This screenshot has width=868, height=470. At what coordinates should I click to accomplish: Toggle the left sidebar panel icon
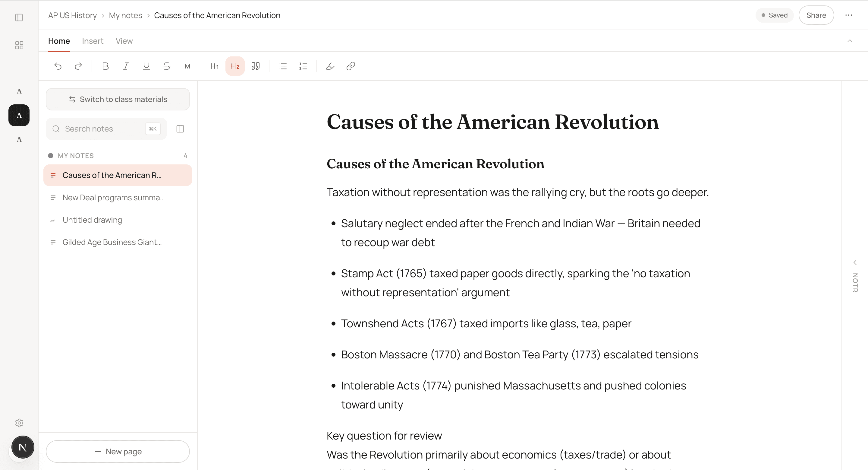(19, 17)
